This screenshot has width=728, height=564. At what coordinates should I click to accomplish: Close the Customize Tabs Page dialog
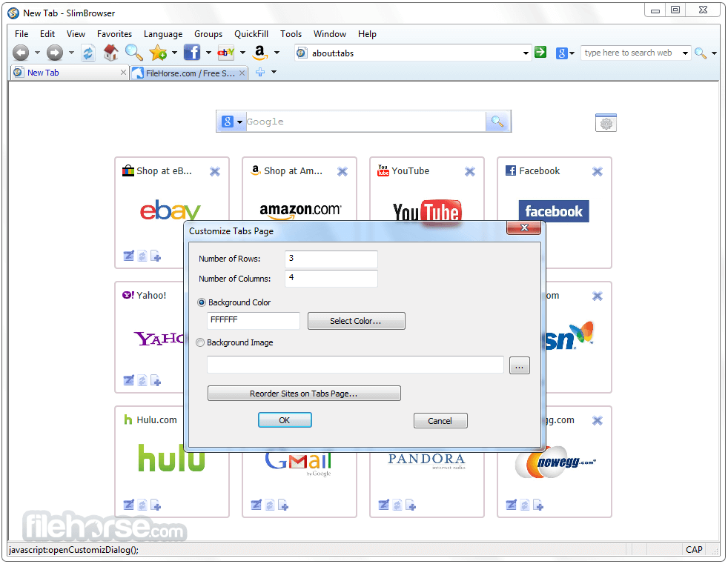pyautogui.click(x=524, y=228)
